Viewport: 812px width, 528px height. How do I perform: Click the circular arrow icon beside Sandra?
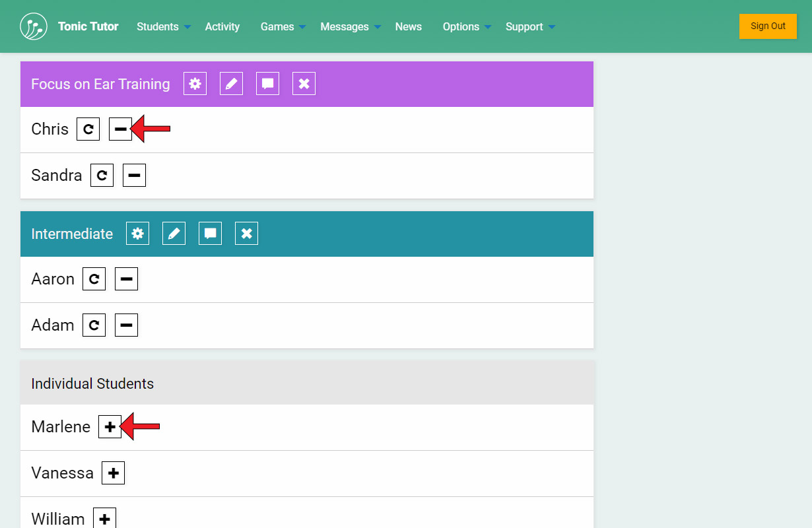102,176
